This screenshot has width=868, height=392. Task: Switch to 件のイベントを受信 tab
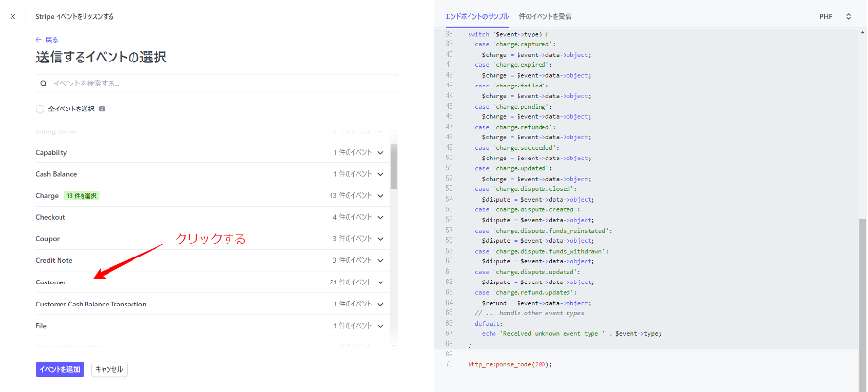[x=544, y=17]
